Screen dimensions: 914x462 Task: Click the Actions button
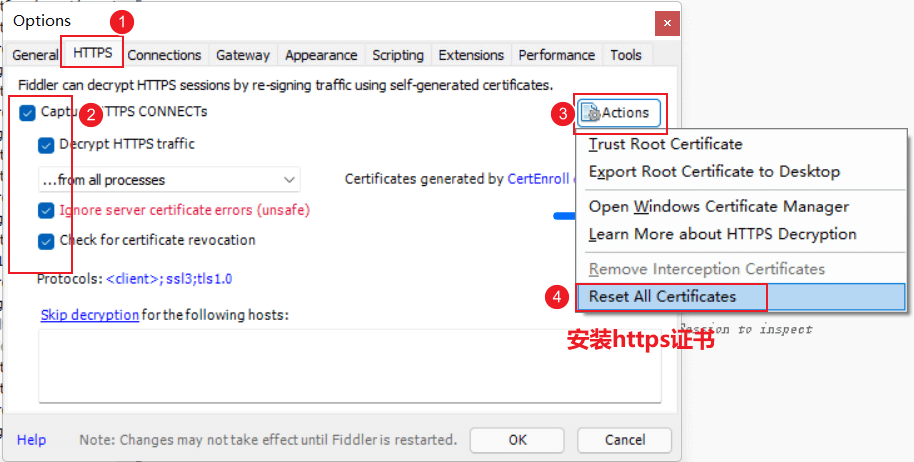618,112
